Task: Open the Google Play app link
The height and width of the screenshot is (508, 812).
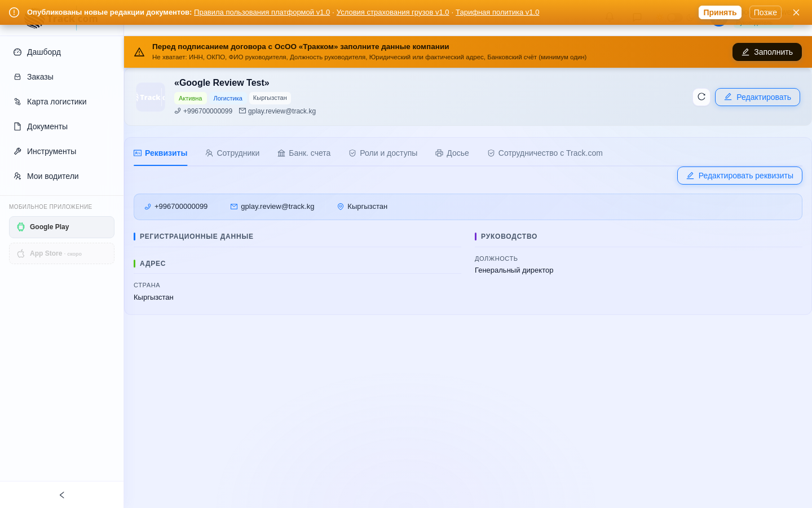Action: point(61,227)
